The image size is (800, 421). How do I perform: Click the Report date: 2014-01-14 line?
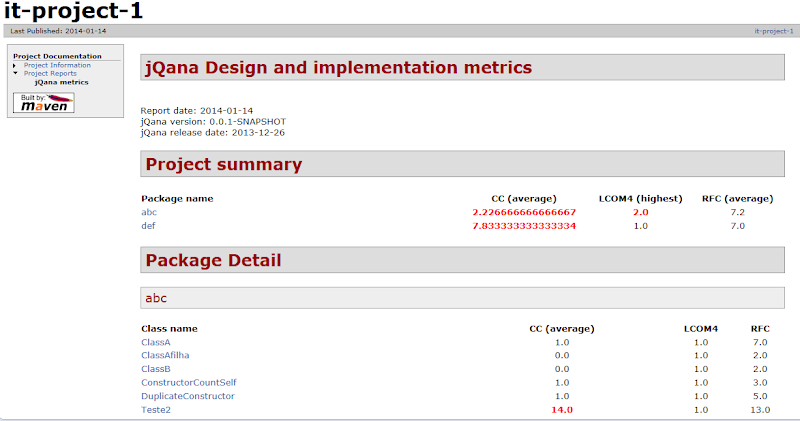pyautogui.click(x=197, y=111)
